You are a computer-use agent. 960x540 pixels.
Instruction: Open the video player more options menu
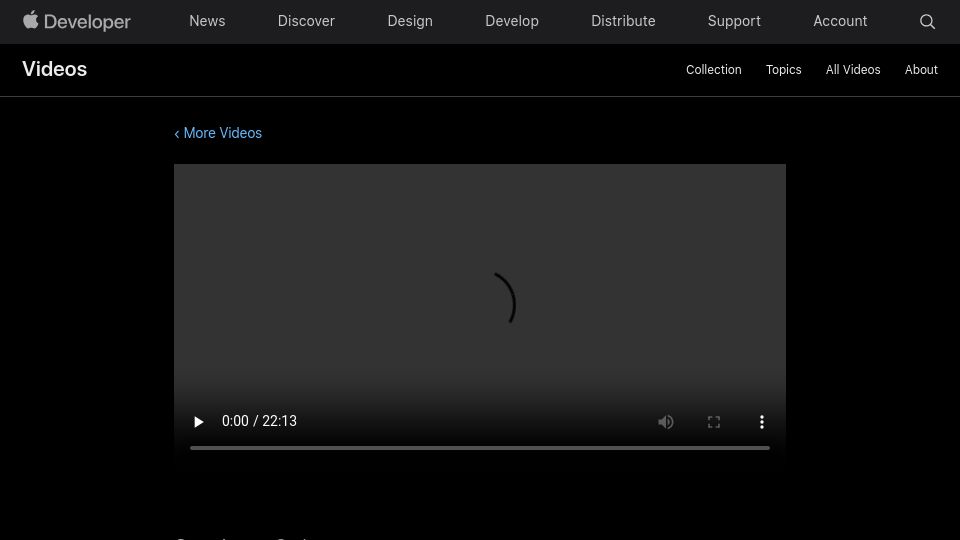[x=762, y=422]
